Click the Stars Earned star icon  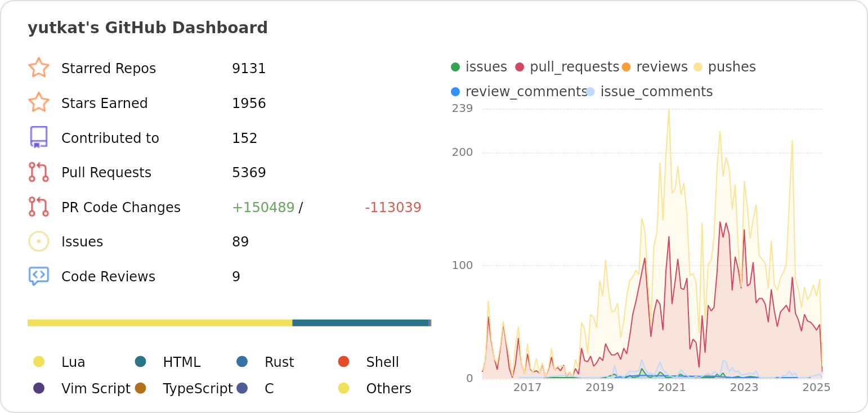click(x=39, y=102)
